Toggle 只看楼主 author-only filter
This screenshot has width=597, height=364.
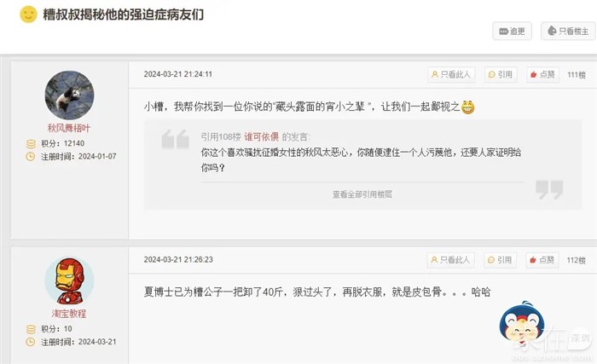pyautogui.click(x=568, y=32)
